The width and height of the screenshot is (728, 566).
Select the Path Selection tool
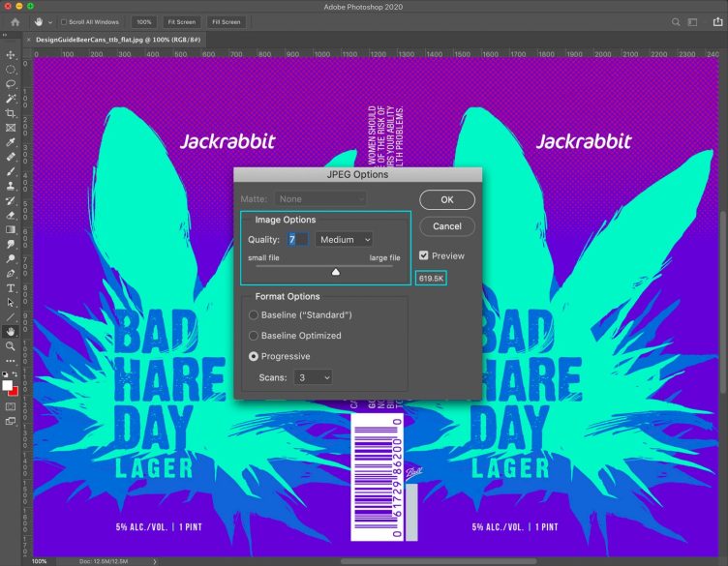[11, 303]
